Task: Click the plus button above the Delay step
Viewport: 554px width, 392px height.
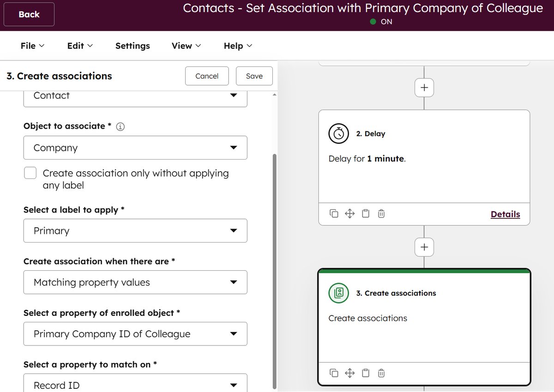Action: point(424,87)
